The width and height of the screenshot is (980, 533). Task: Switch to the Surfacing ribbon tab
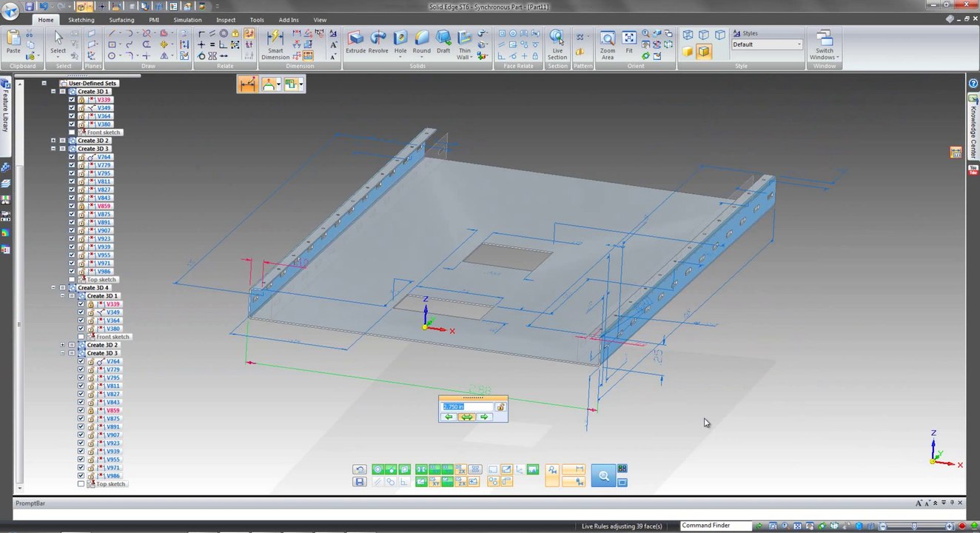[x=122, y=20]
